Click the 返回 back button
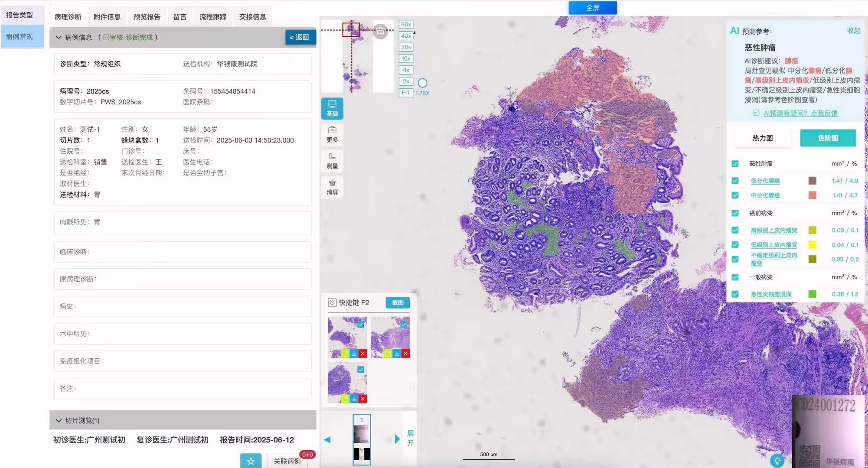 click(x=300, y=37)
